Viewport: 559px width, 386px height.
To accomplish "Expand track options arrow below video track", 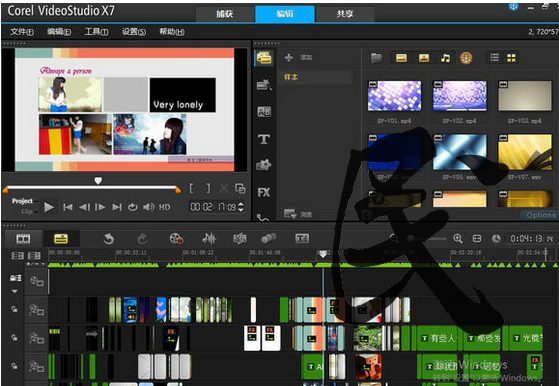I will (x=15, y=292).
